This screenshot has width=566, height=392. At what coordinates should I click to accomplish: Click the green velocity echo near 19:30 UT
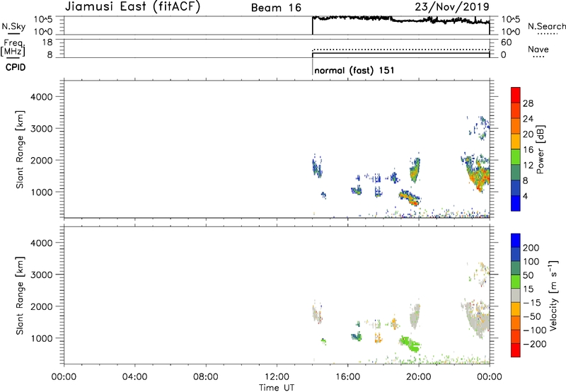pyautogui.click(x=410, y=344)
